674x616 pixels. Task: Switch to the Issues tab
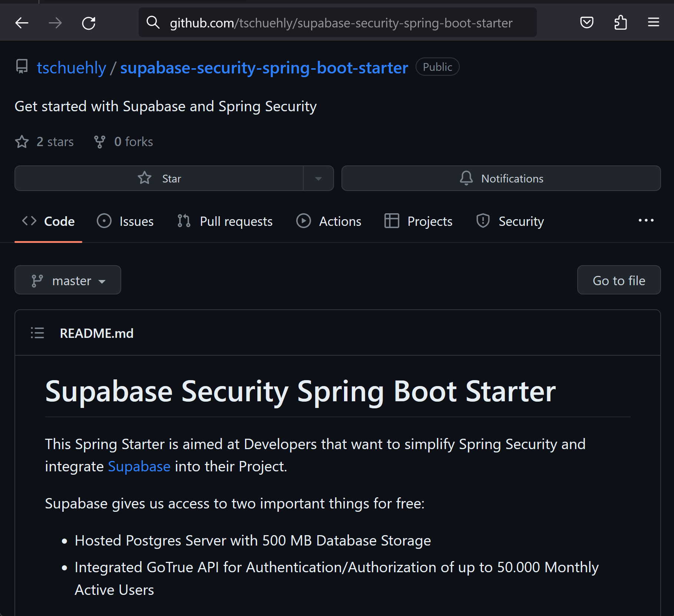point(125,221)
